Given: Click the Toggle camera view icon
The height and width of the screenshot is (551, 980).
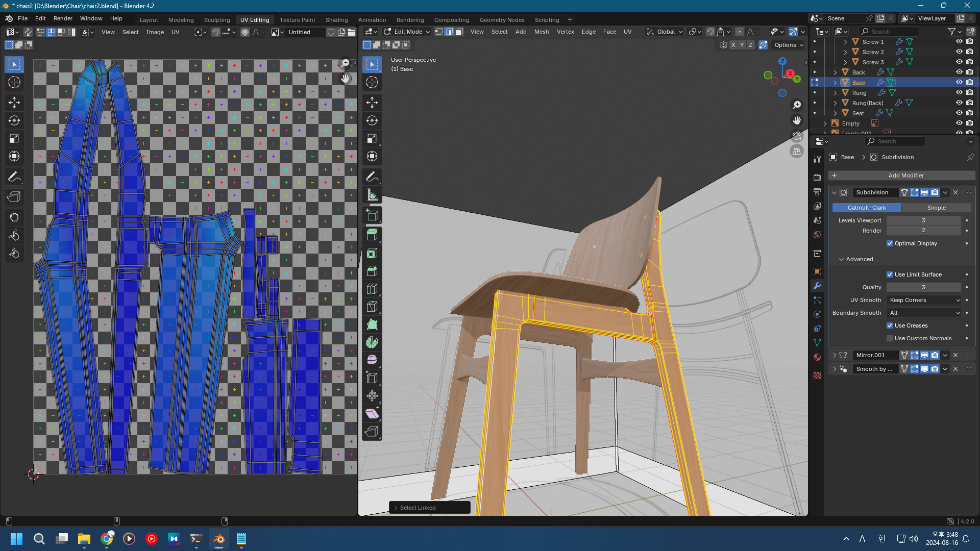Looking at the screenshot, I should click(797, 136).
